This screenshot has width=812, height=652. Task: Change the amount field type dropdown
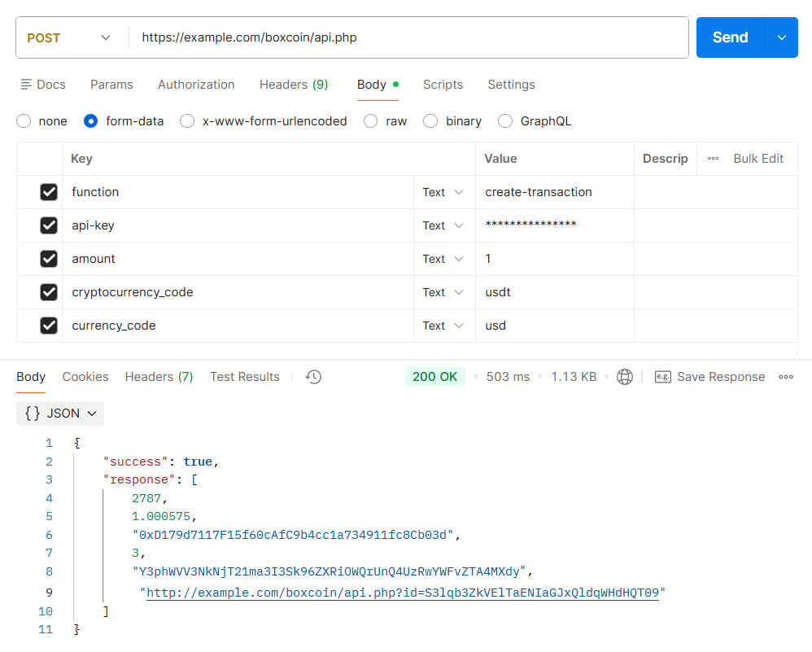point(443,259)
